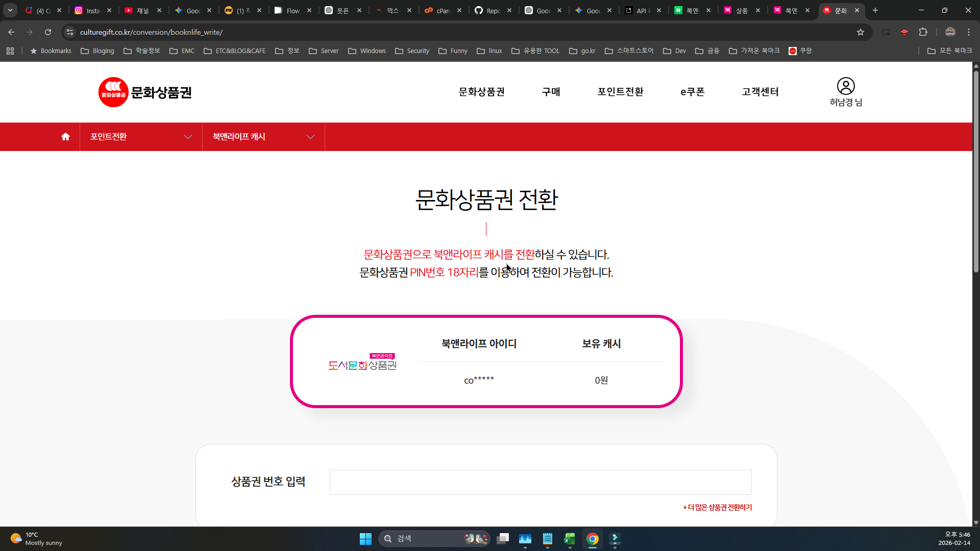Open the Chrome three-dot menu
Image resolution: width=980 pixels, height=551 pixels.
tap(968, 32)
